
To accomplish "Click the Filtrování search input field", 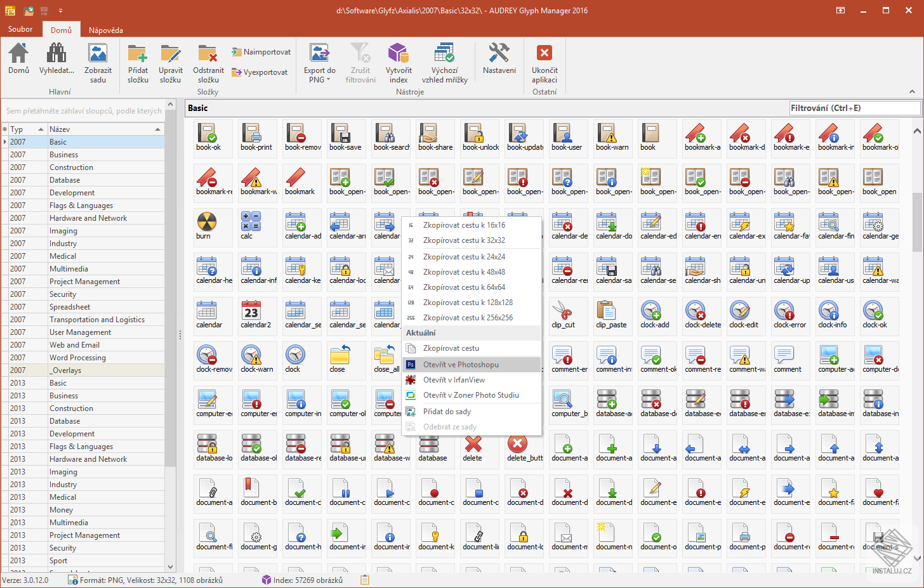I will [x=854, y=108].
